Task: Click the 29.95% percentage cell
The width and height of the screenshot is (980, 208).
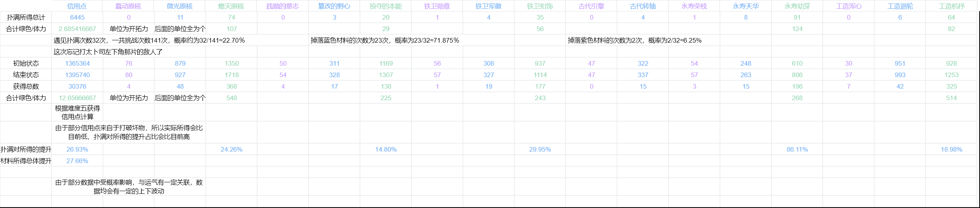Action: [540, 149]
